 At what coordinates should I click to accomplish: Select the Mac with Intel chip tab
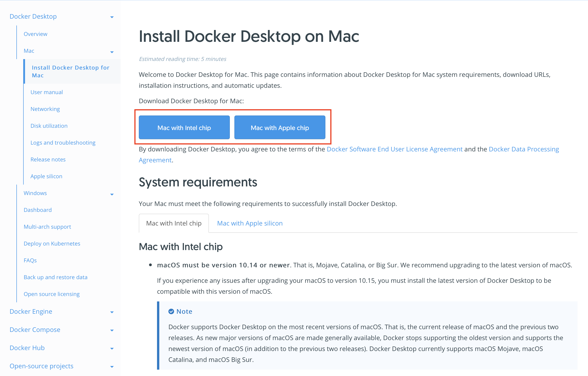coord(174,223)
